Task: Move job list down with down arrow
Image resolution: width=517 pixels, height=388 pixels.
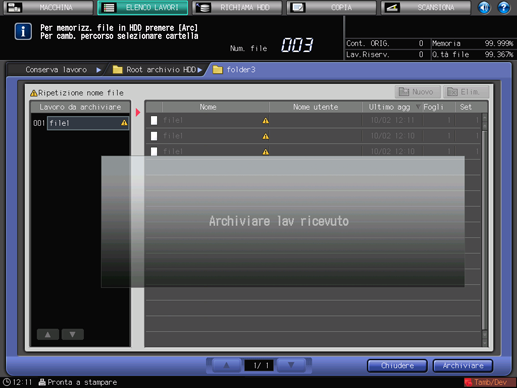Action: coord(72,334)
